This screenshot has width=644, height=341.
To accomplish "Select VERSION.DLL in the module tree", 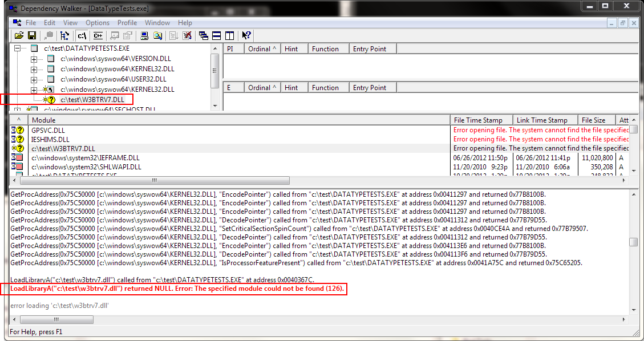I will tap(115, 59).
